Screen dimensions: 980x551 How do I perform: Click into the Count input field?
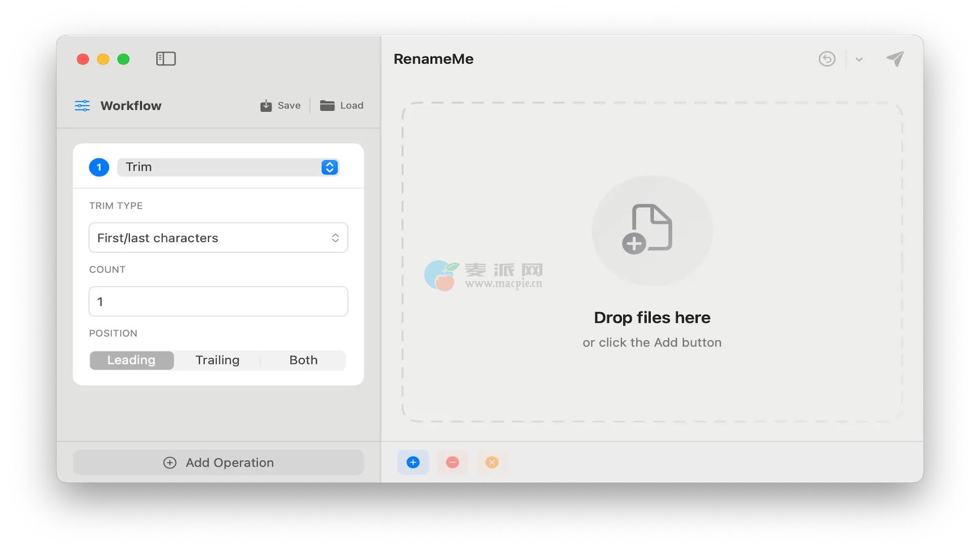click(218, 302)
